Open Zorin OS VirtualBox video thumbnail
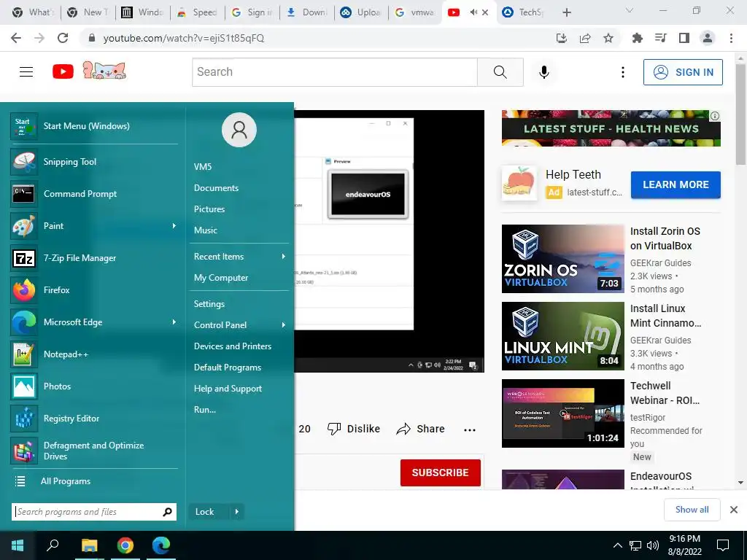 tap(562, 259)
